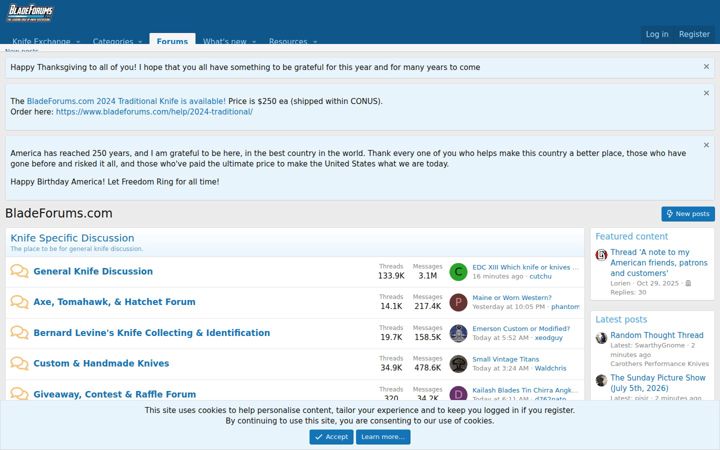Open user xeodguy's profile link
This screenshot has width=720, height=450.
click(549, 338)
